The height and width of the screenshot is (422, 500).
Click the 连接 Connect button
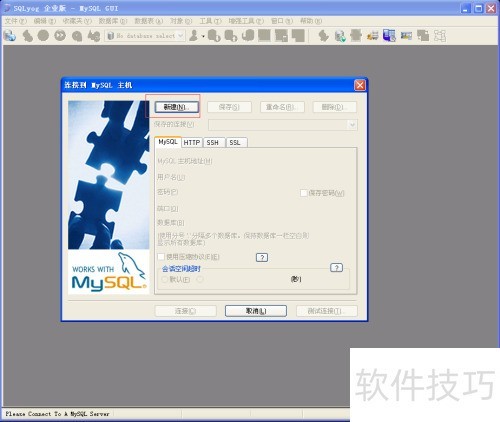click(185, 311)
